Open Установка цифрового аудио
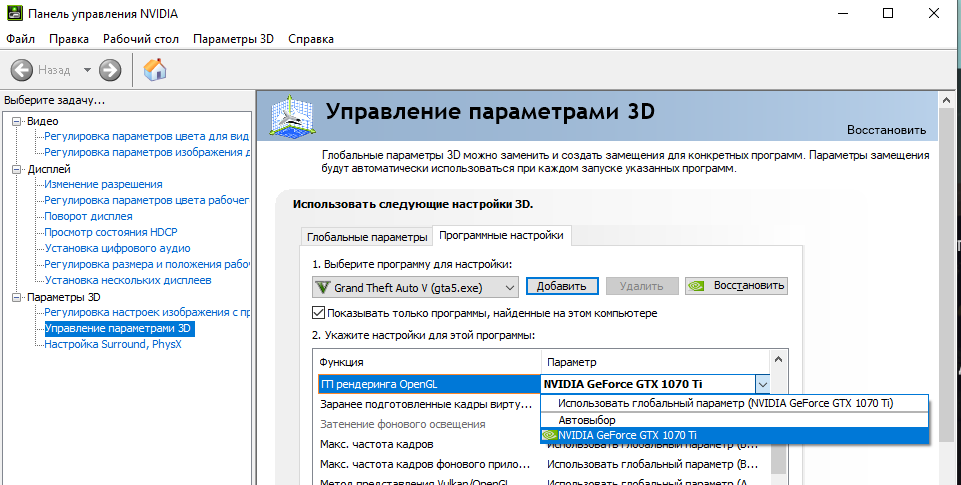Screen dimensions: 961x485 [117, 248]
